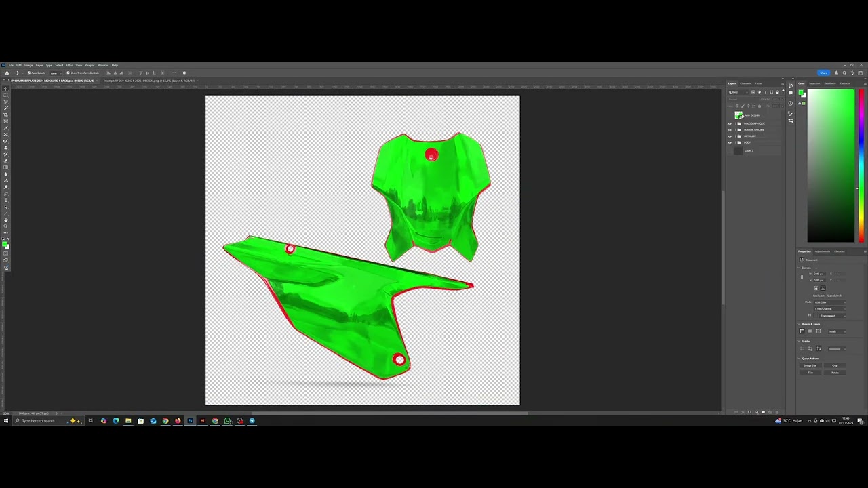Hide the BODY group

730,142
